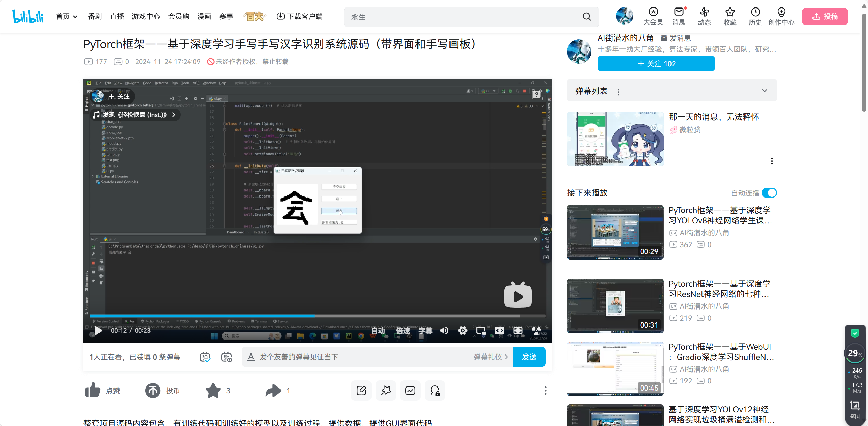Click the page vertical scrollbar
This screenshot has height=426, width=868.
864,63
